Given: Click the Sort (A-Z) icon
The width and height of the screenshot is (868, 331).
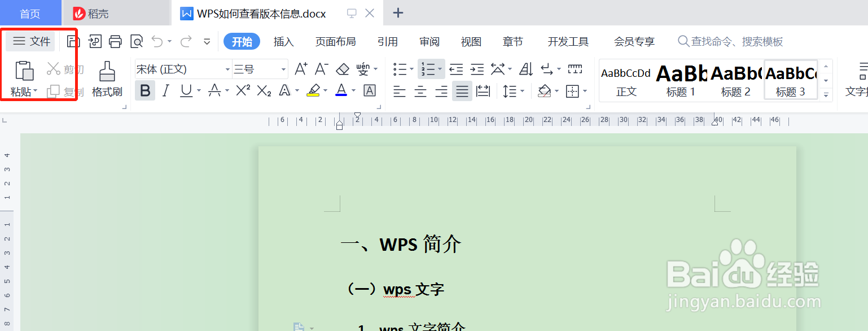Looking at the screenshot, I should 526,69.
